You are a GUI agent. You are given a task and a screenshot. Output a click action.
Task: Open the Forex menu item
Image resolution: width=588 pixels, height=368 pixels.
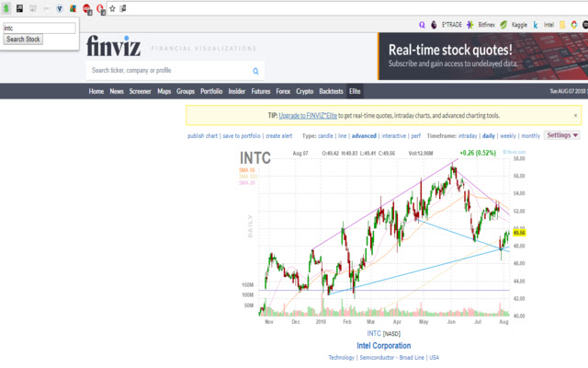(283, 91)
